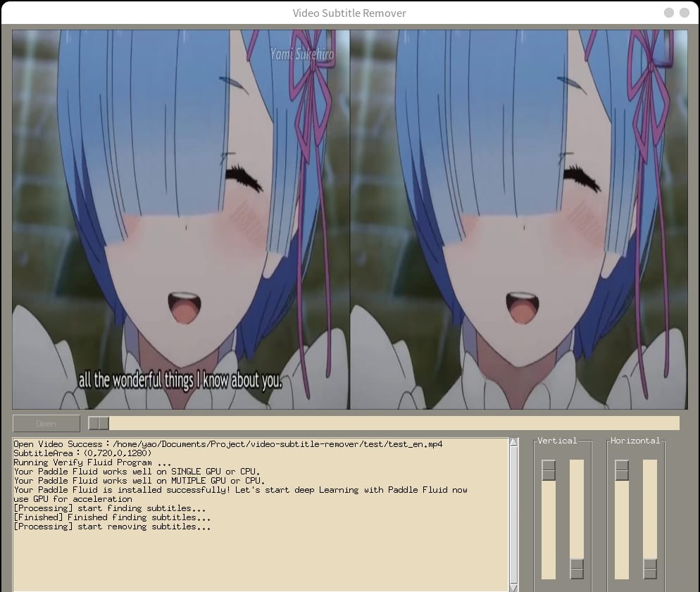Select the original video preview with subtitles
Image resolution: width=700 pixels, height=592 pixels.
181,220
